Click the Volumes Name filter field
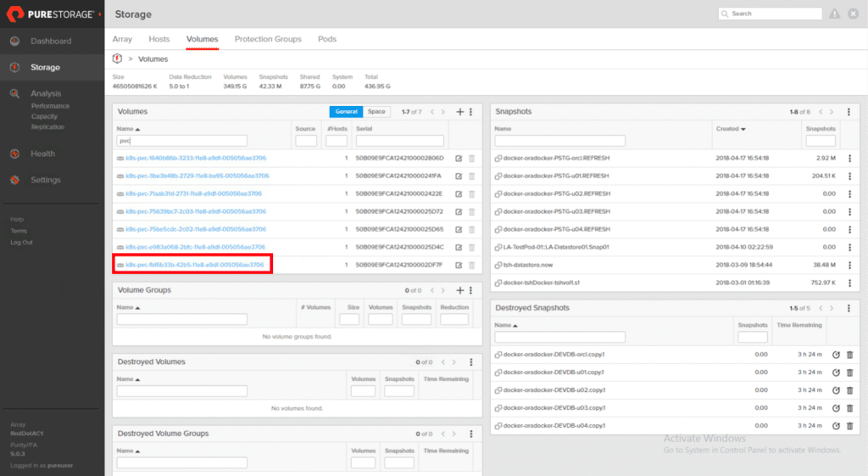The width and height of the screenshot is (868, 476). coord(182,141)
